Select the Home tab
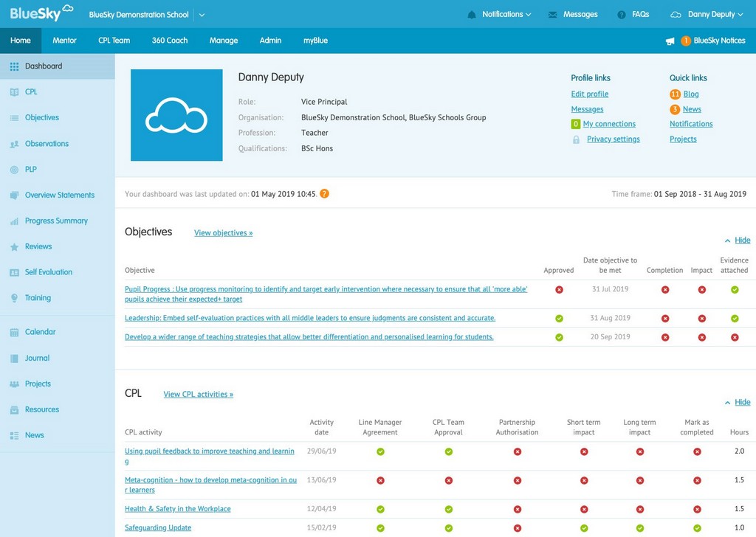 pos(21,41)
